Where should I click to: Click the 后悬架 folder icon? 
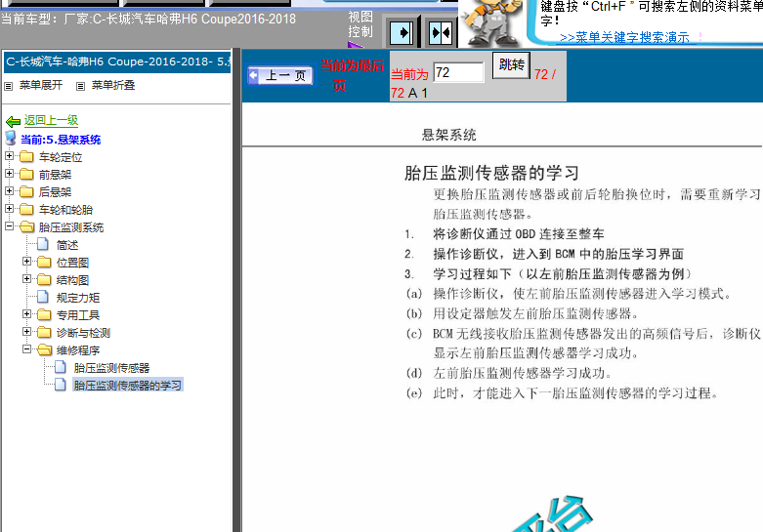[26, 191]
